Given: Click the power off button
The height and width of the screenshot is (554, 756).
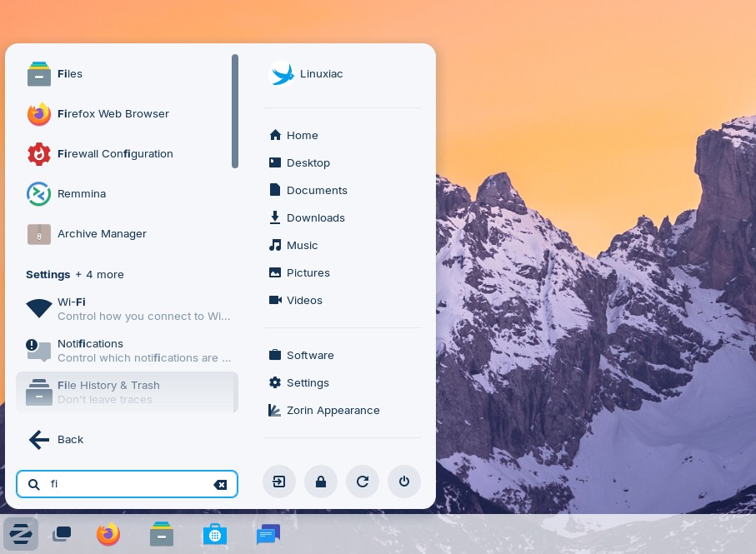Looking at the screenshot, I should (x=404, y=482).
